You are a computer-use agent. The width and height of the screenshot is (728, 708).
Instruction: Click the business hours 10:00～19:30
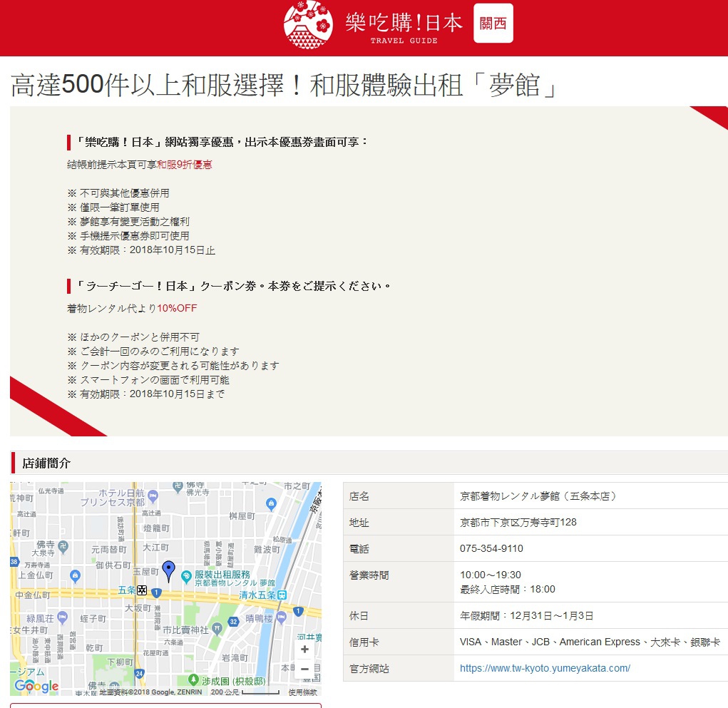(491, 575)
